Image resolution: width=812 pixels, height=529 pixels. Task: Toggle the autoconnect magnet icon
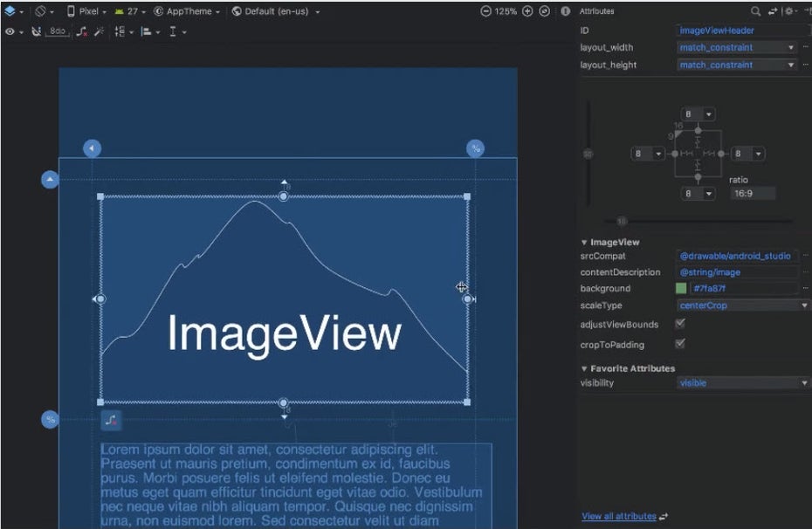(x=36, y=31)
